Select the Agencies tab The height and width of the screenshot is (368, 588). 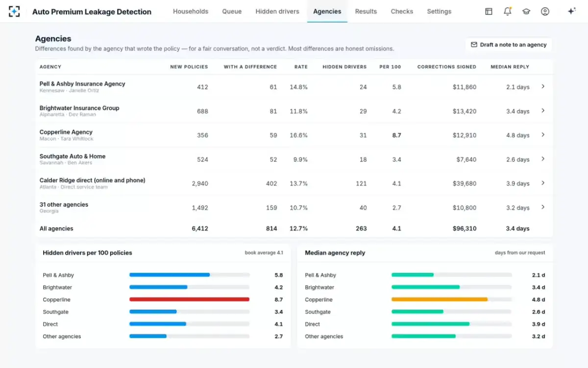coord(327,11)
